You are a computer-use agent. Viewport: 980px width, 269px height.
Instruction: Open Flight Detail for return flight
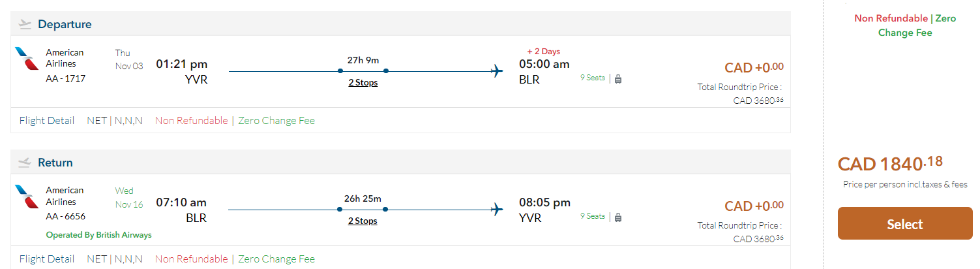(48, 259)
